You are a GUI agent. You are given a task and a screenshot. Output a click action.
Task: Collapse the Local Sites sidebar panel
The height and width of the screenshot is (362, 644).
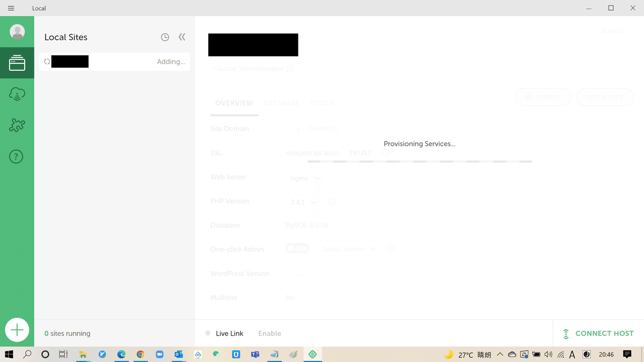pos(182,37)
